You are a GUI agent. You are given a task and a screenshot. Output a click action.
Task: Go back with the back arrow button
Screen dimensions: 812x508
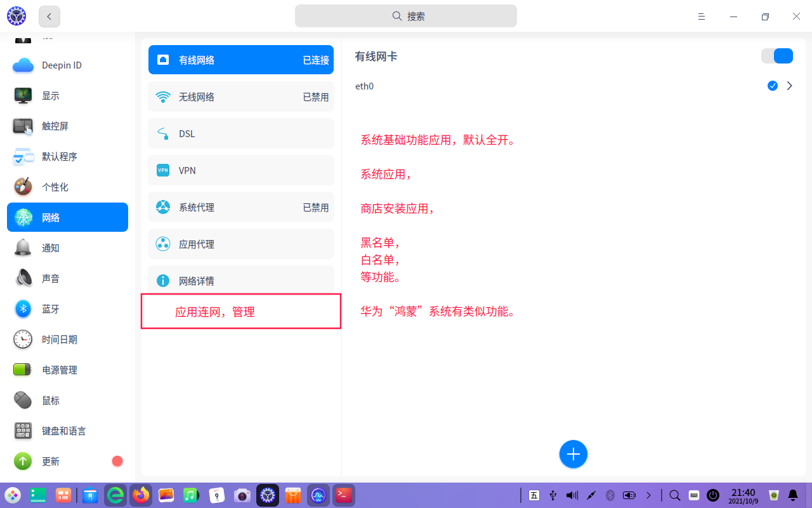pos(49,17)
